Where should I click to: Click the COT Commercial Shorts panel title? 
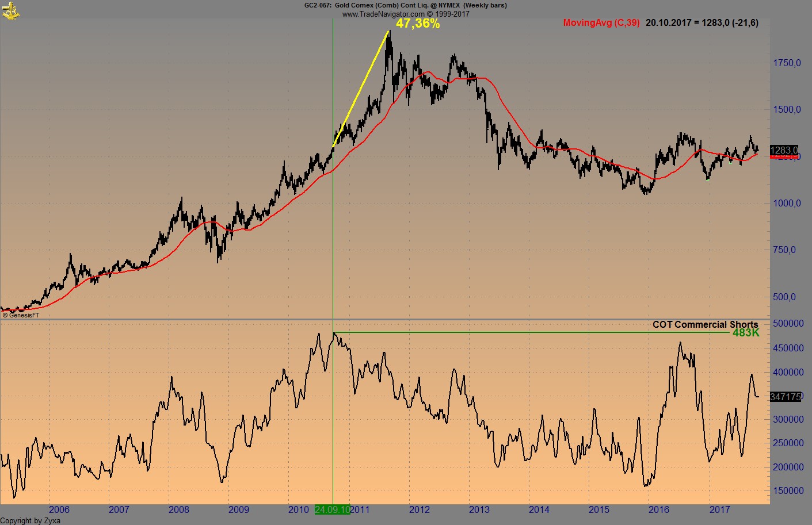pyautogui.click(x=706, y=324)
